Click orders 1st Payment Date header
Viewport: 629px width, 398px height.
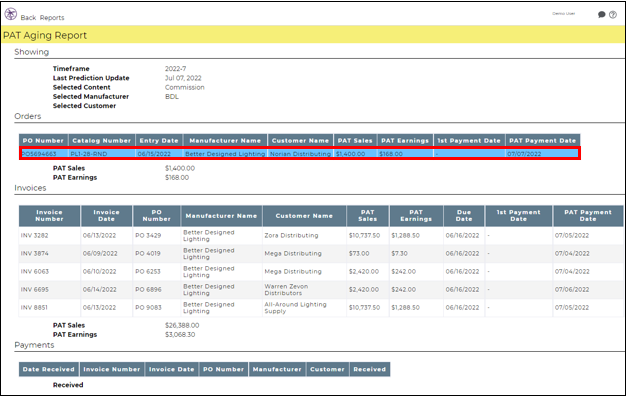(x=469, y=140)
